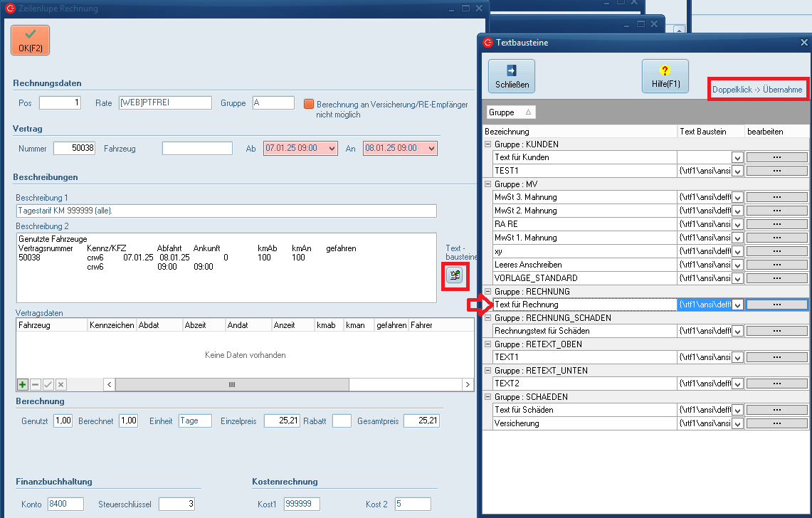Open Text Baustein dropdown for TEST1

737,171
